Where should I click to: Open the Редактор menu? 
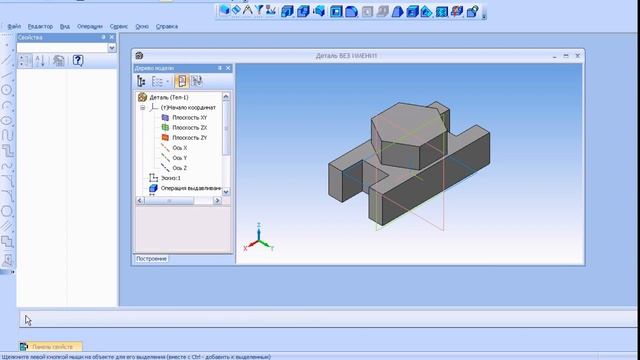[x=40, y=26]
